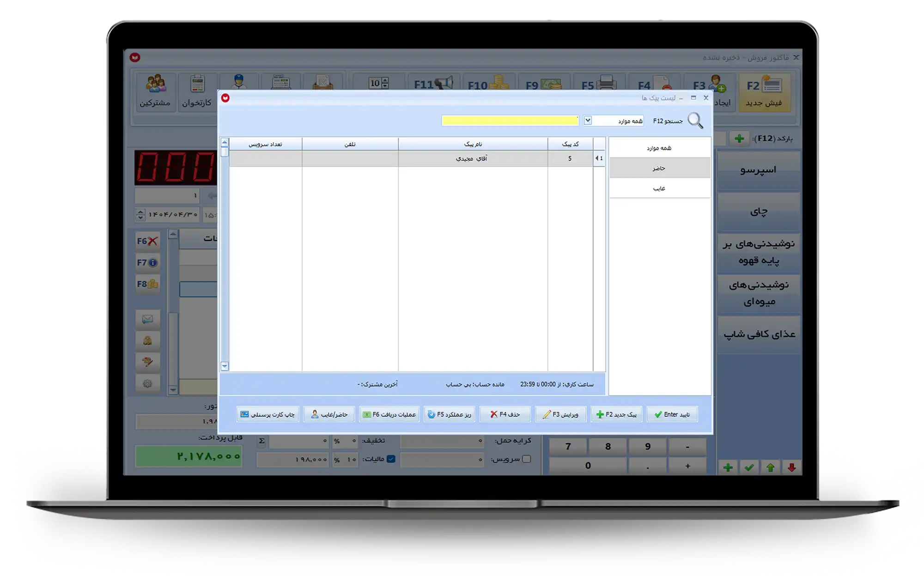Click the آقای مجیدی courier name cell
Viewport: 924px width, 576px height.
tap(473, 158)
